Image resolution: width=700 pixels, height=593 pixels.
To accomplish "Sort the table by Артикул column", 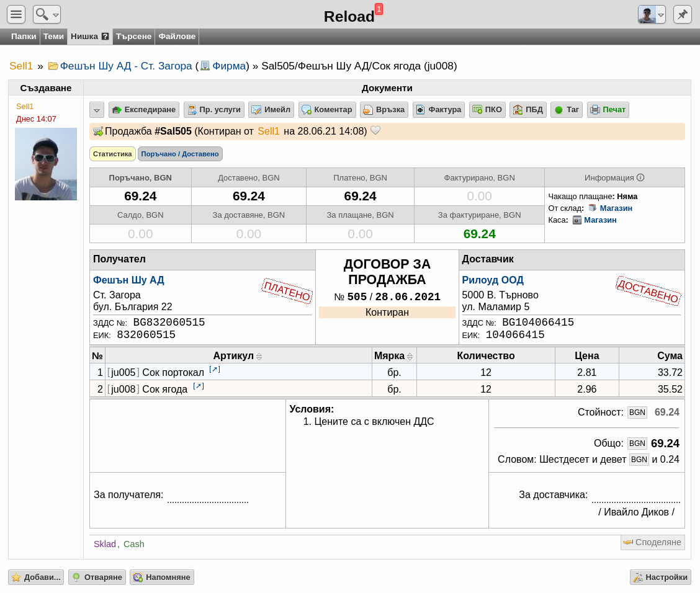I will (259, 357).
